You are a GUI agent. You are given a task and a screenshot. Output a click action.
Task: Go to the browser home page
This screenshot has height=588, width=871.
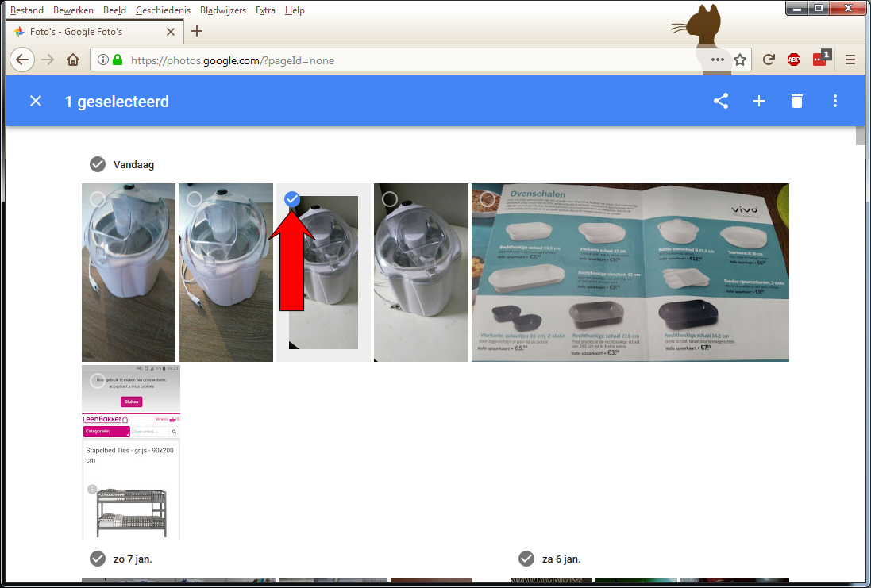click(73, 60)
